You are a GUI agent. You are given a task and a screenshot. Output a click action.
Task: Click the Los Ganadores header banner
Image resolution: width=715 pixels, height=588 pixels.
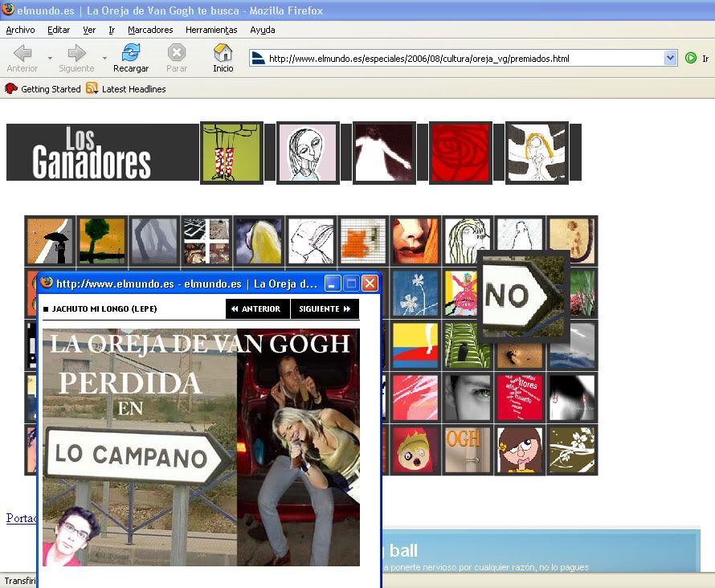(x=103, y=153)
